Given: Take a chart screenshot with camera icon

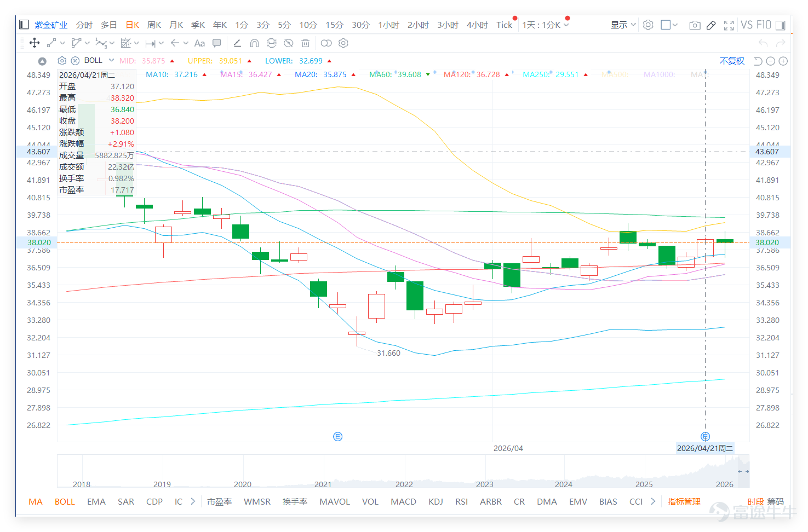Looking at the screenshot, I should pyautogui.click(x=695, y=25).
